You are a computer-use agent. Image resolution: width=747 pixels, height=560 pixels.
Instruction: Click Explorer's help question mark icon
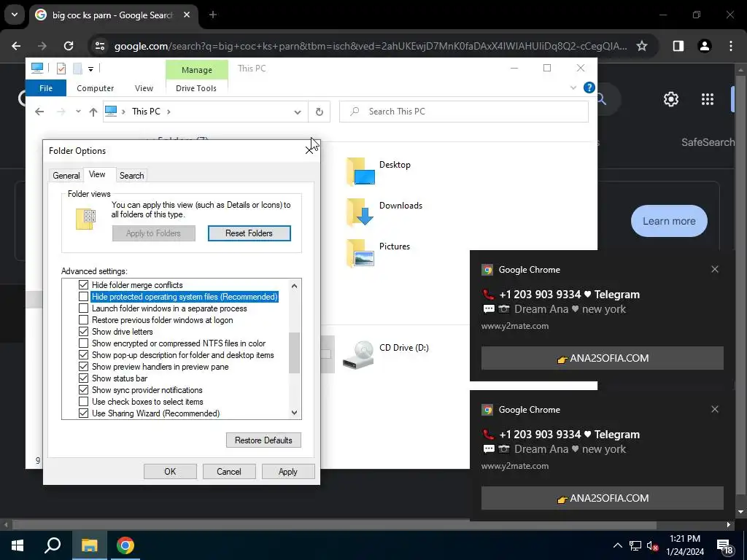pyautogui.click(x=589, y=87)
